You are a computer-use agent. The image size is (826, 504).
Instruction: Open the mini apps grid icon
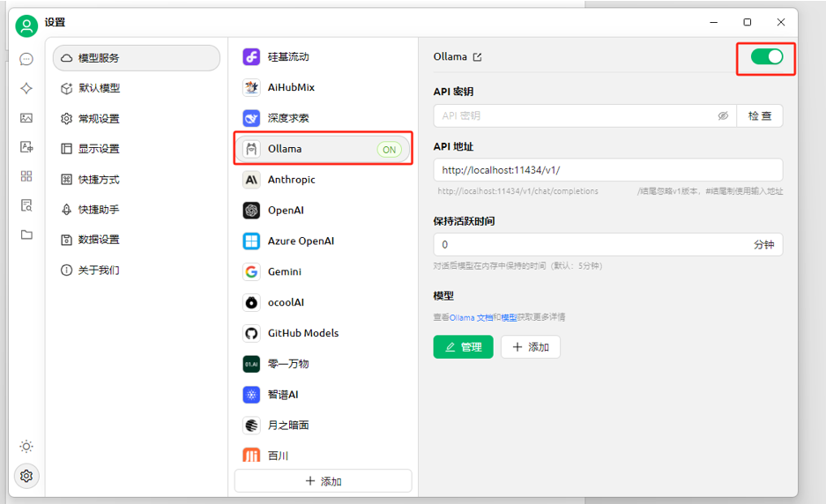point(26,176)
